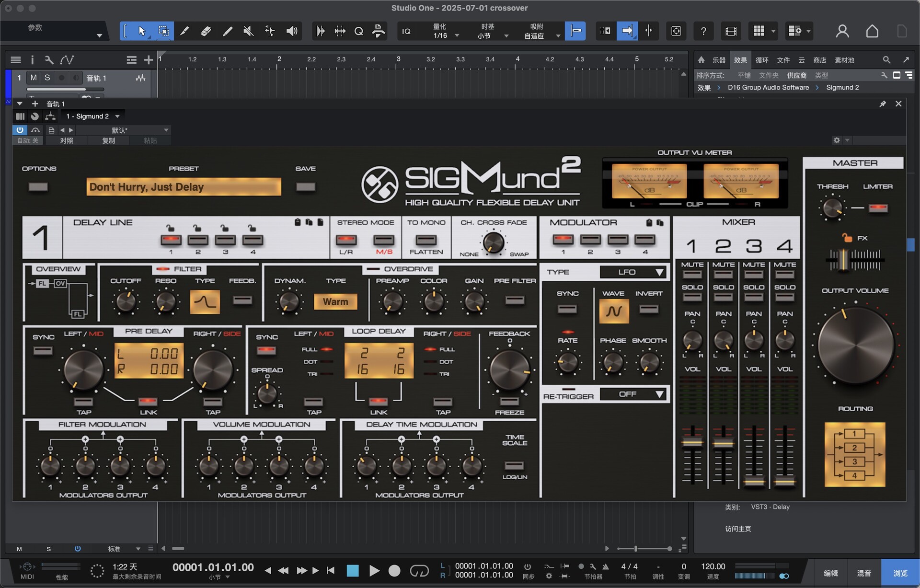Enable Autoscroll arrow icon
The image size is (920, 588).
pyautogui.click(x=627, y=31)
